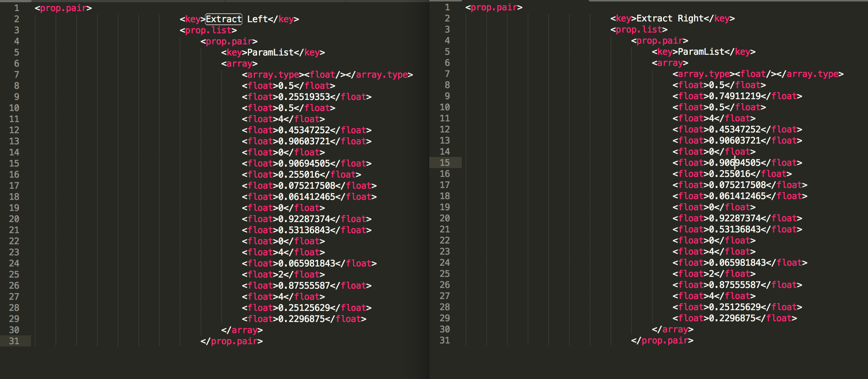Click closing </prop.pair> on right pane line 31
Image resolution: width=868 pixels, height=379 pixels.
[662, 340]
